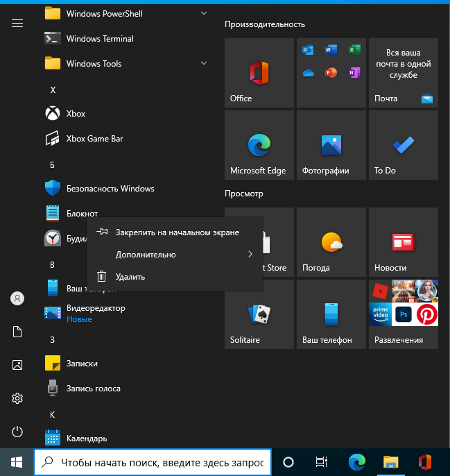Open Фотографии tile
Viewport: 450px width, 476px height.
(x=331, y=145)
